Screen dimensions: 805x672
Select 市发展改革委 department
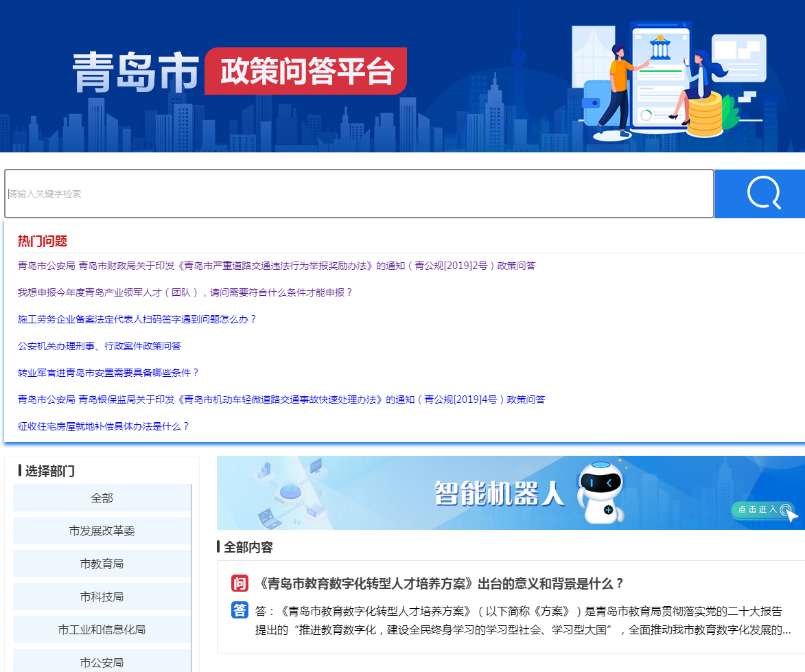102,531
